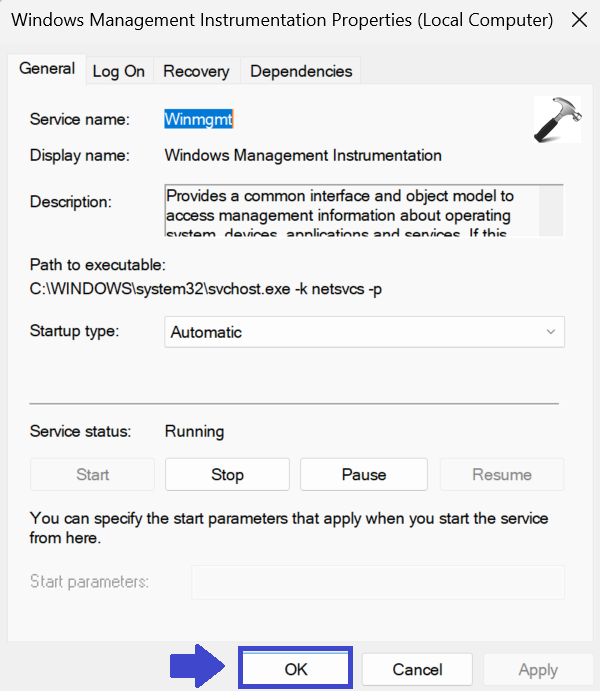Click the Resume button

[x=502, y=475]
